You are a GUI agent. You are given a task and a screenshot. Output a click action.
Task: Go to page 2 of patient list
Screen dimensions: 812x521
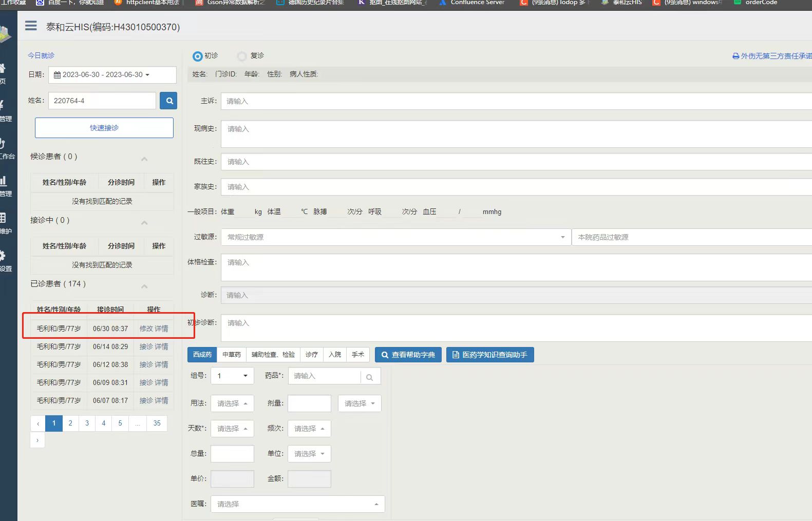point(70,423)
